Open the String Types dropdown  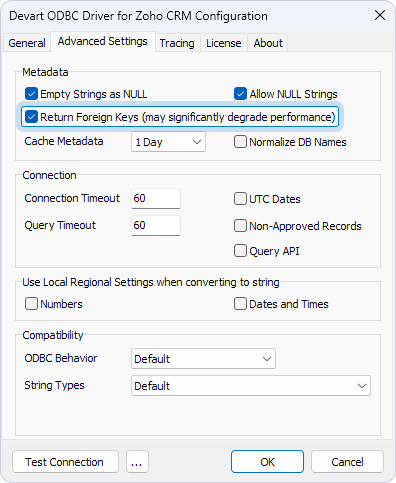[x=251, y=386]
